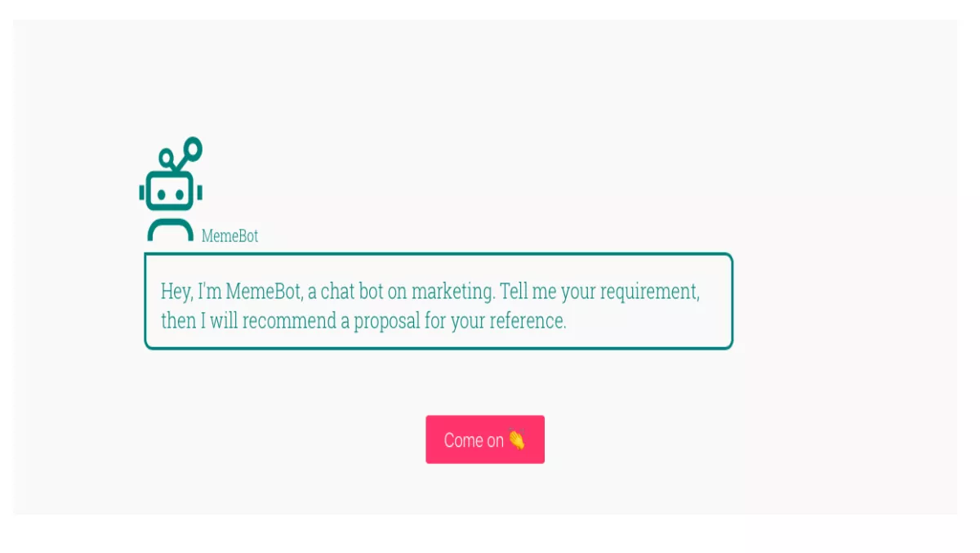
Task: Select the MemeBot name label
Action: pos(229,236)
